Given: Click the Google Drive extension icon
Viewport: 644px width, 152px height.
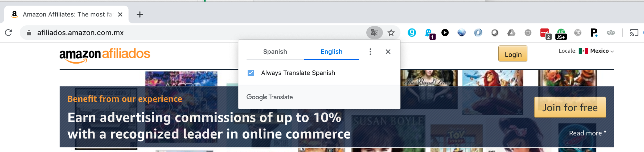Looking at the screenshot, I should pos(511,32).
